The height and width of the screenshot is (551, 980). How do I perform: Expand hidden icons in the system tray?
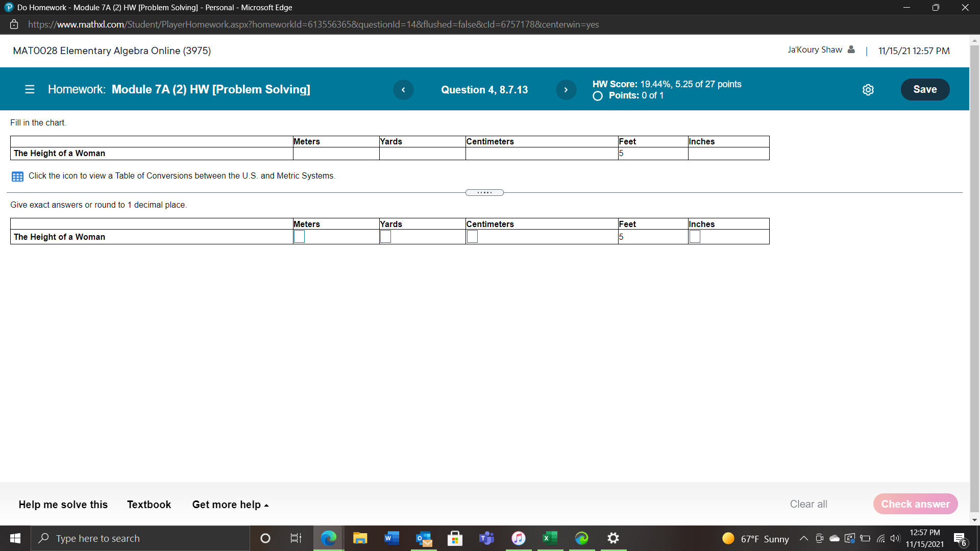[x=803, y=538]
